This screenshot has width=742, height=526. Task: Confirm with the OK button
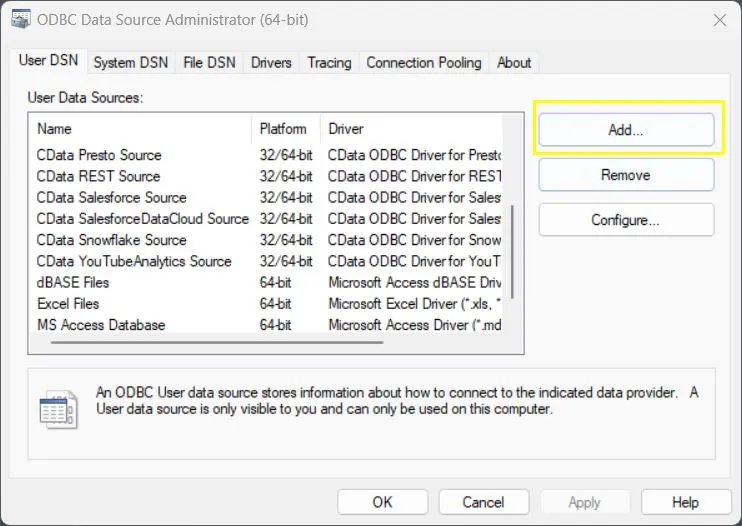[x=382, y=502]
